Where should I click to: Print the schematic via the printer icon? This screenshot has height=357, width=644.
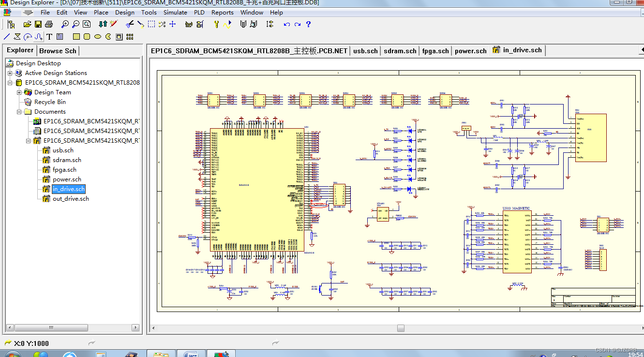coord(48,25)
